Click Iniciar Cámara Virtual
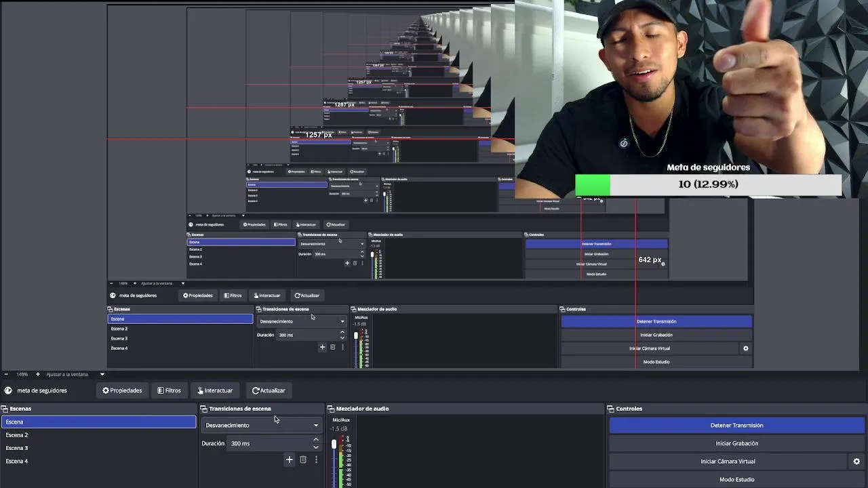The width and height of the screenshot is (868, 488). coord(728,462)
